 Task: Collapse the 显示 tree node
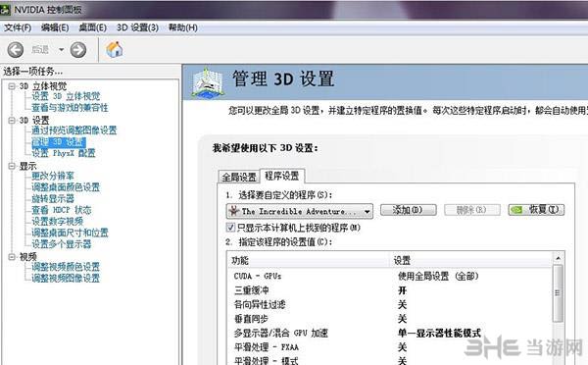coord(12,166)
